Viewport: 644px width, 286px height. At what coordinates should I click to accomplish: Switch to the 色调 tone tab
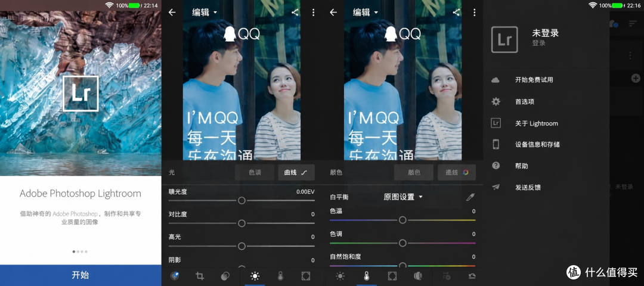(x=255, y=172)
